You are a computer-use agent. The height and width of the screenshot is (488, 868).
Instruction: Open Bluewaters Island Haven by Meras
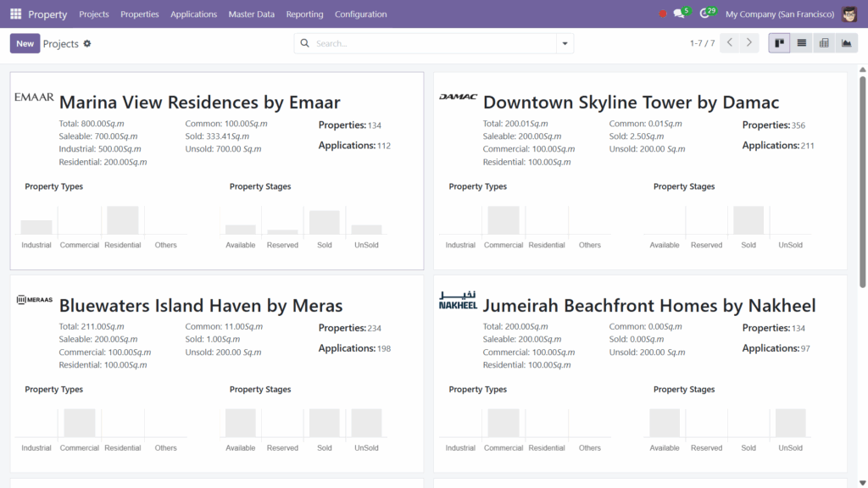point(200,305)
